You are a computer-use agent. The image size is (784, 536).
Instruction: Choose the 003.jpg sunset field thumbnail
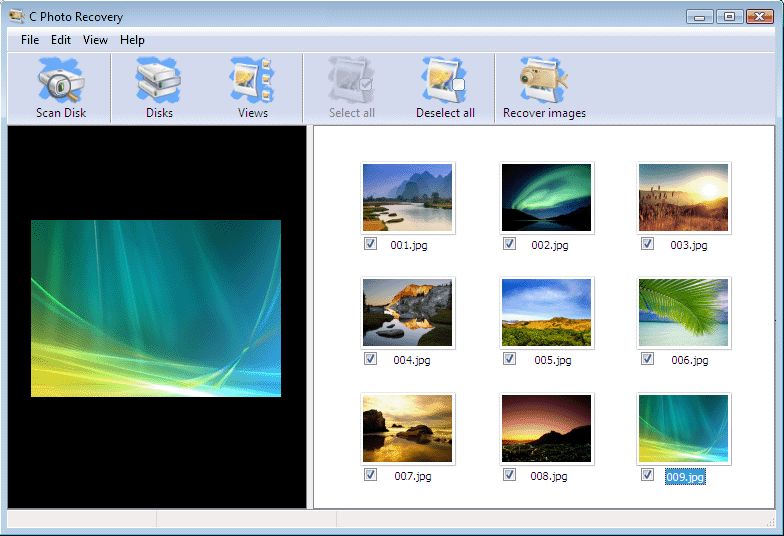[684, 198]
